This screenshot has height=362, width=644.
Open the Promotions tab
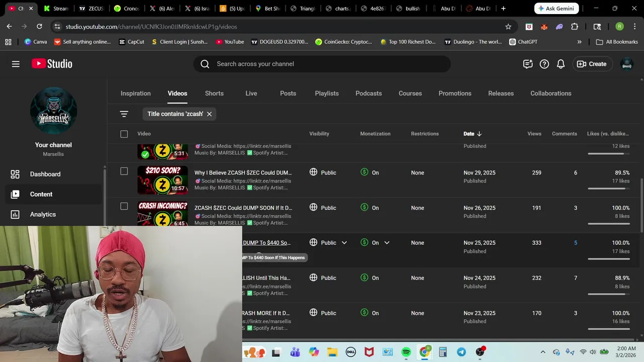[x=455, y=94]
